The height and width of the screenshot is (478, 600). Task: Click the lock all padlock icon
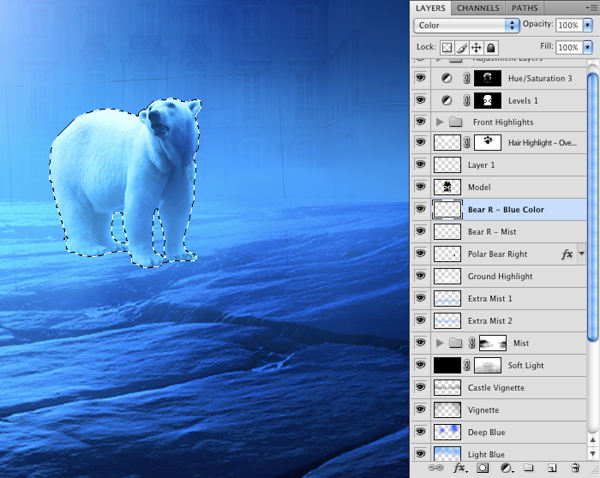click(491, 48)
